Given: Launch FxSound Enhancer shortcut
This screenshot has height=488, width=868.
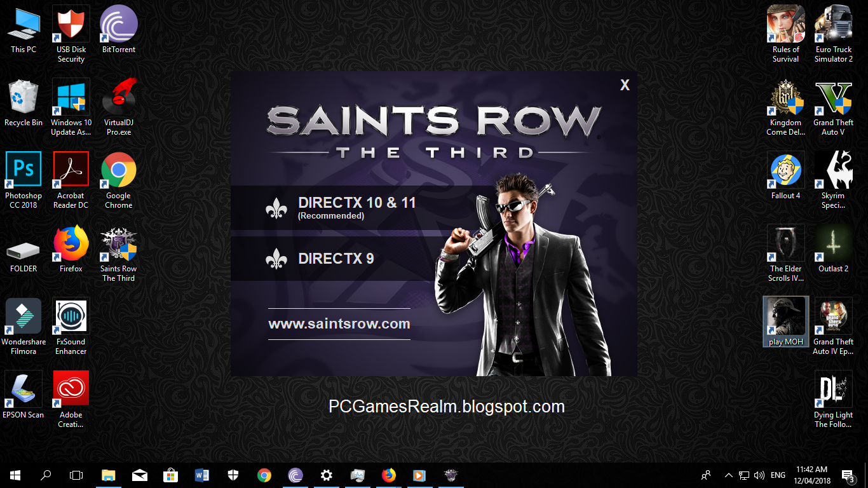Looking at the screenshot, I should pos(71,327).
